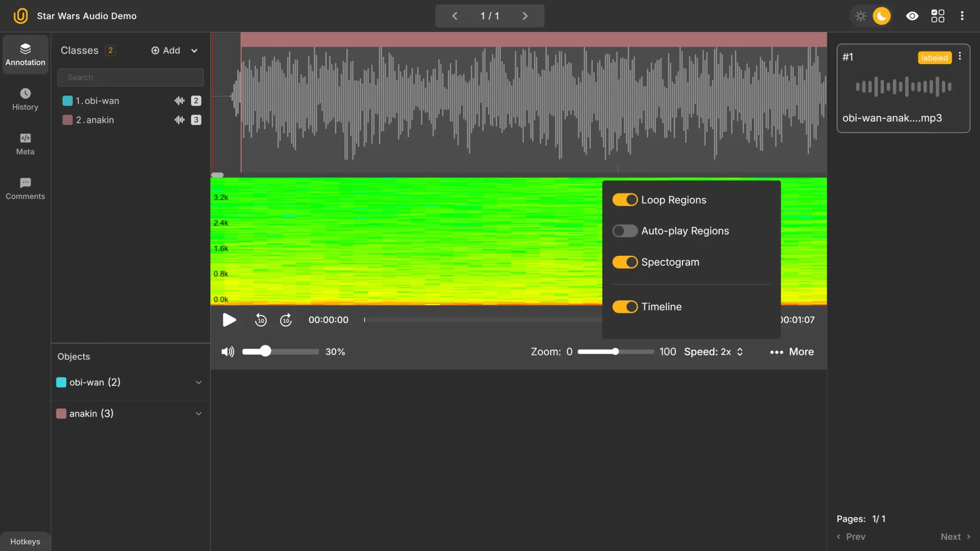Viewport: 980px width, 551px height.
Task: Expand the Classes dropdown arrow
Action: [x=194, y=50]
